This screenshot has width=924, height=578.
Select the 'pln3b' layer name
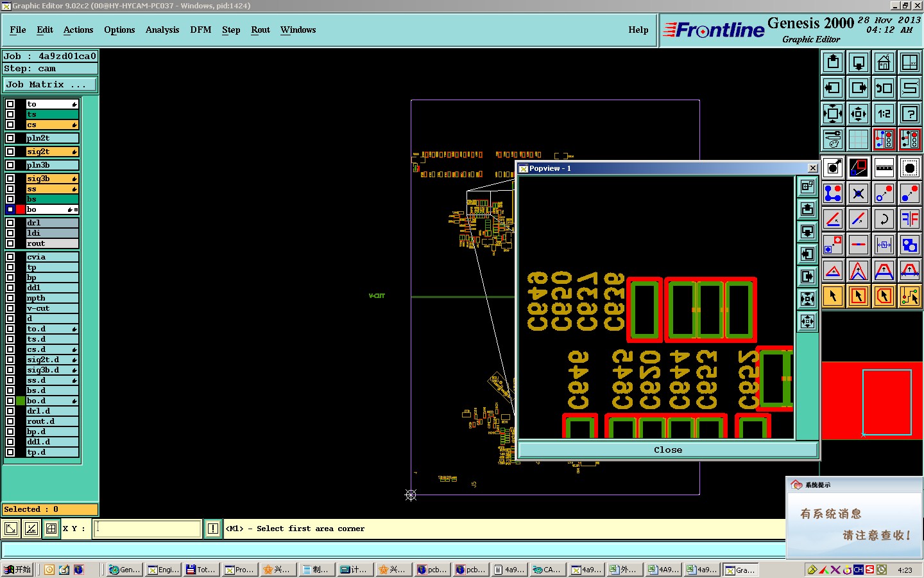pos(52,165)
